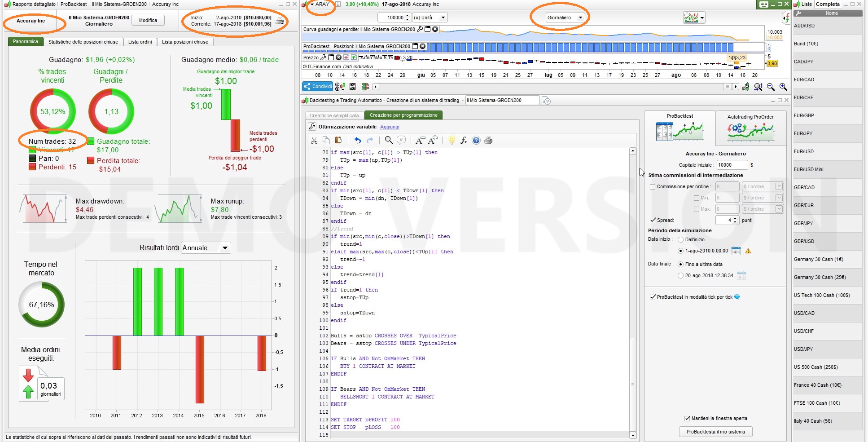
Task: Zoom out the chart with minus magnifier
Action: 771,87
